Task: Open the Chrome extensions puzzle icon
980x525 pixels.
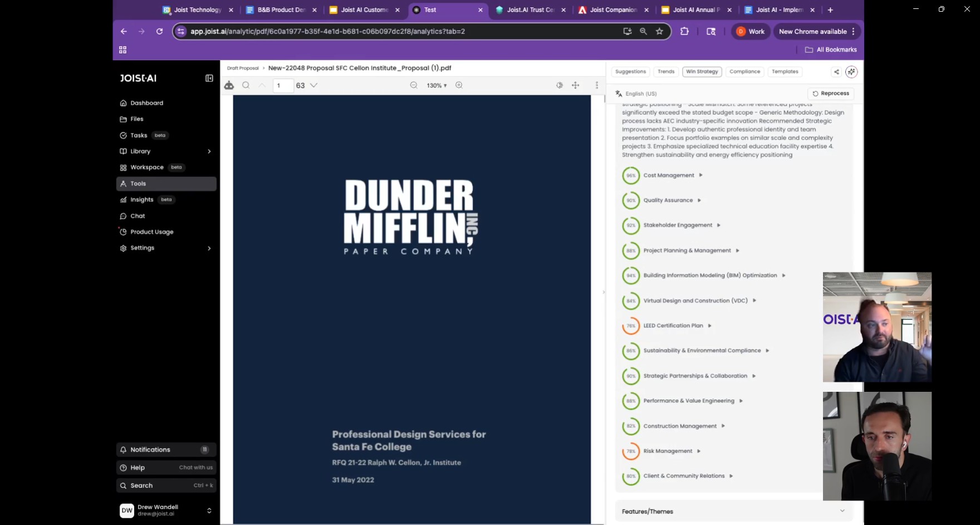Action: [x=684, y=32]
